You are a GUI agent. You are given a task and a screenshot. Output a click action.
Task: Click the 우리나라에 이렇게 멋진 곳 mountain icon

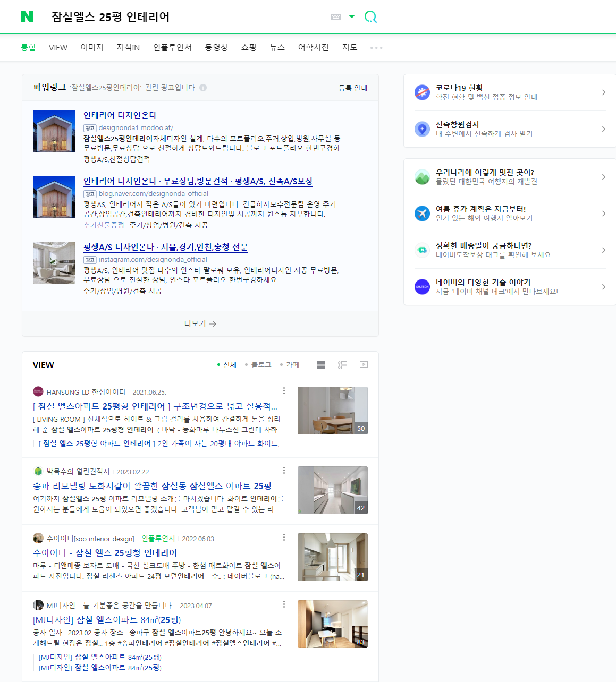tap(422, 177)
